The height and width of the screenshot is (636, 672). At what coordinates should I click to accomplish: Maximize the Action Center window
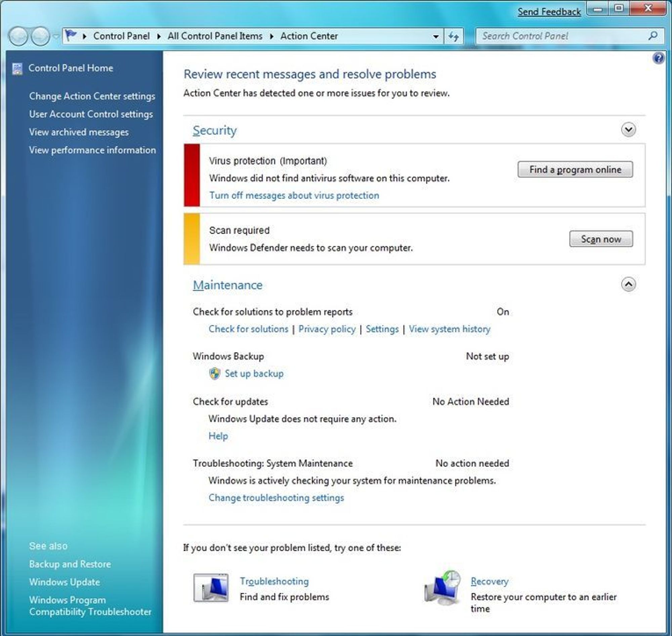pos(619,9)
